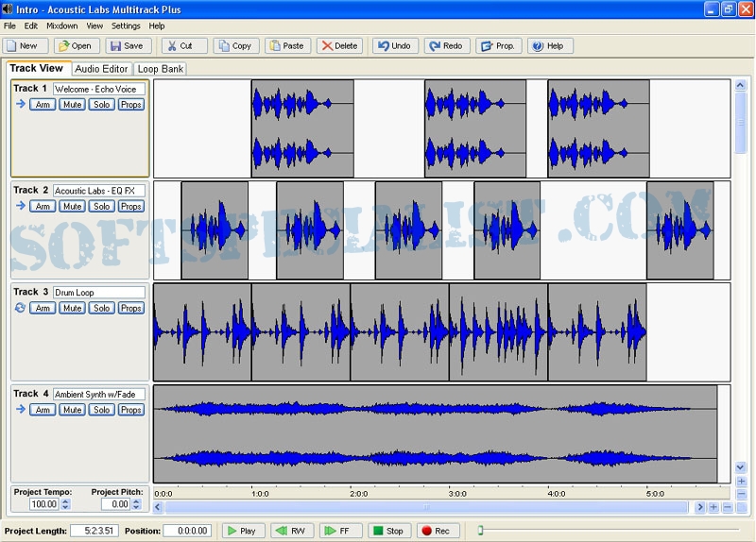The width and height of the screenshot is (756, 542).
Task: Open Props for Track 4 Ambient Synth
Action: pos(131,410)
